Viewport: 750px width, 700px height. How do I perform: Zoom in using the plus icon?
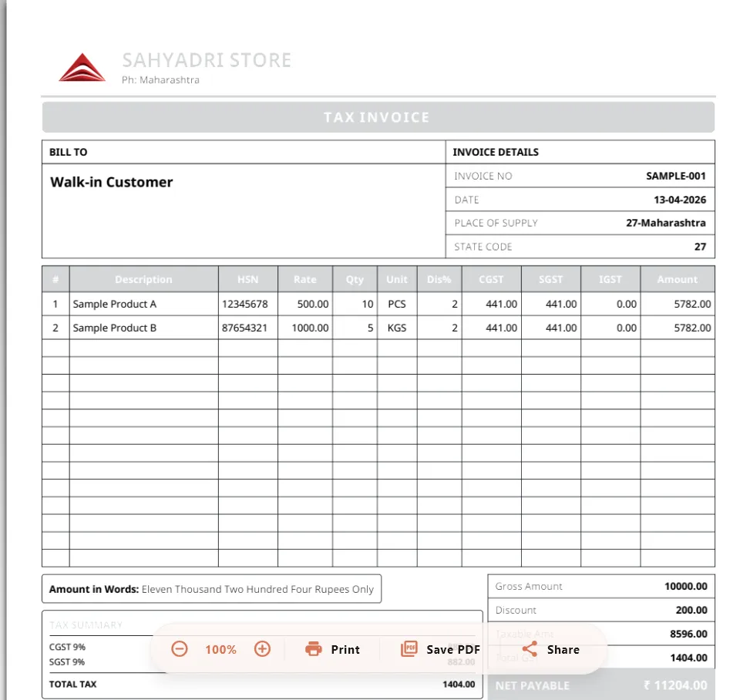coord(262,649)
